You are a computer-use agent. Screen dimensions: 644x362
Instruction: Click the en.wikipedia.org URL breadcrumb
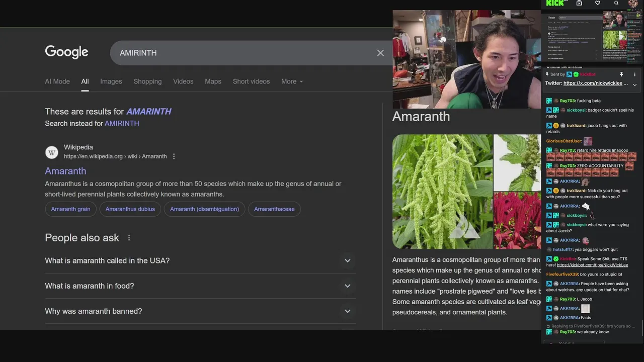click(x=115, y=156)
